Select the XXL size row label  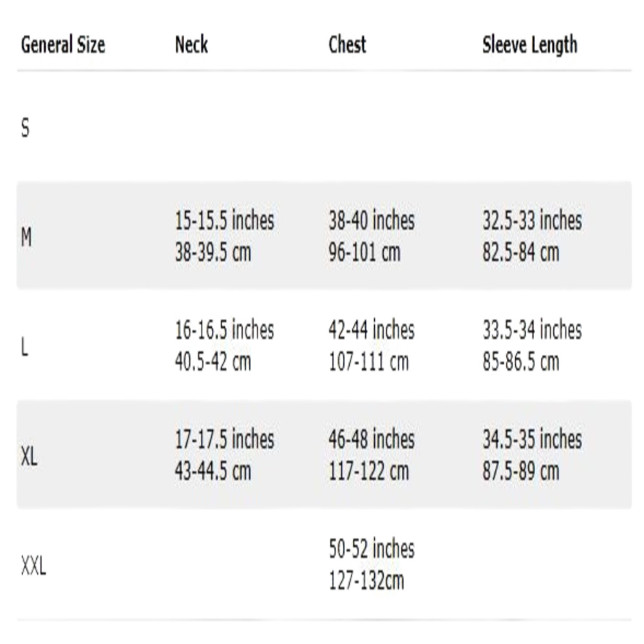click(33, 566)
